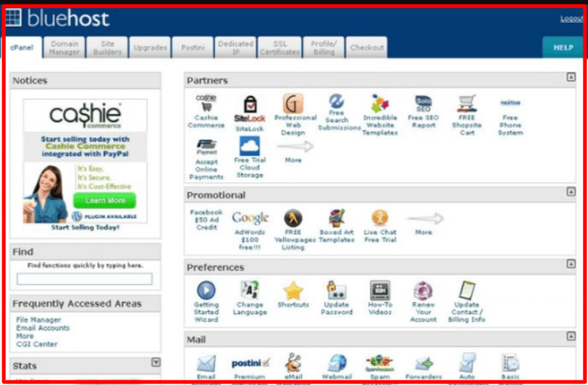This screenshot has height=385, width=588.
Task: Click the Professional Web Design icon
Action: tap(293, 104)
